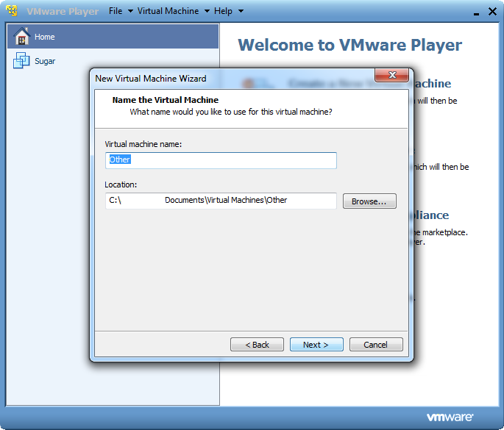Open the File menu
The image size is (504, 430).
(x=116, y=11)
